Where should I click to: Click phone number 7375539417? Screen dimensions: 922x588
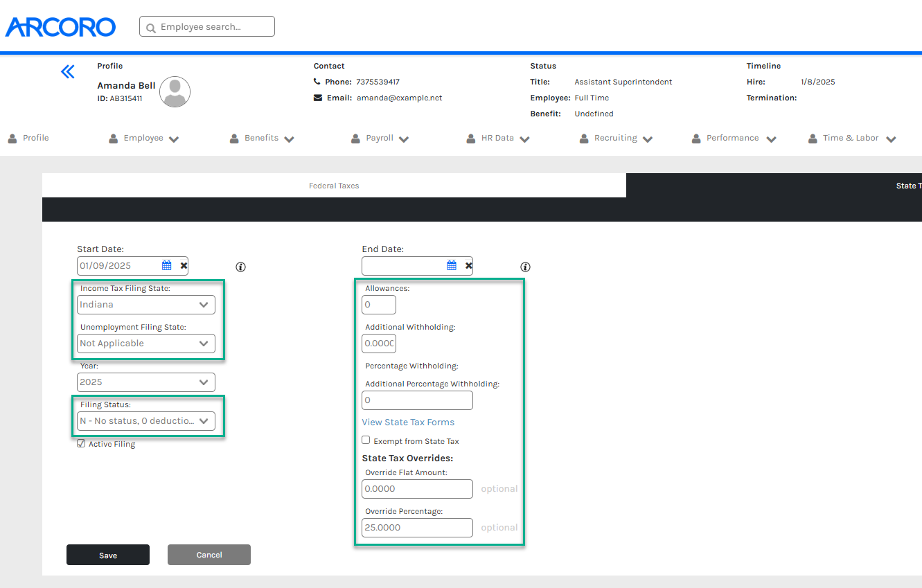(x=378, y=82)
